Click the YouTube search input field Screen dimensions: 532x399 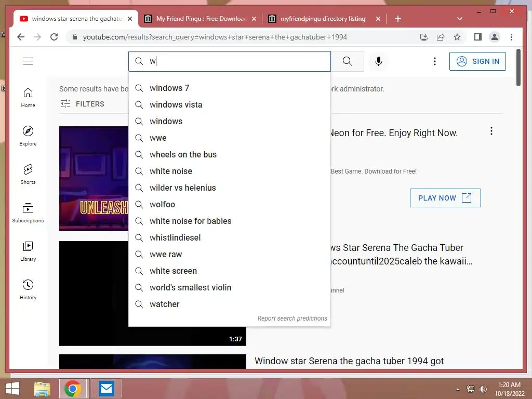[x=229, y=61]
